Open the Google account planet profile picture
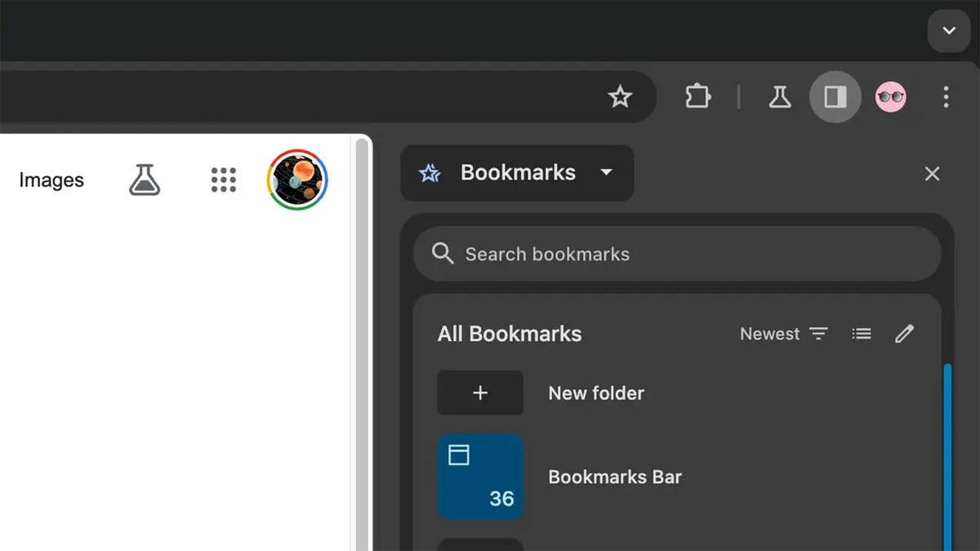Image resolution: width=980 pixels, height=551 pixels. point(297,180)
